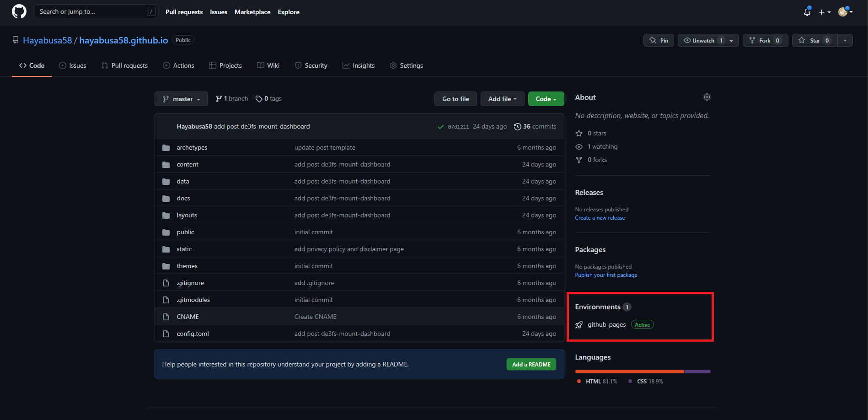Open the GitHub home logo
This screenshot has height=420, width=868.
(19, 11)
